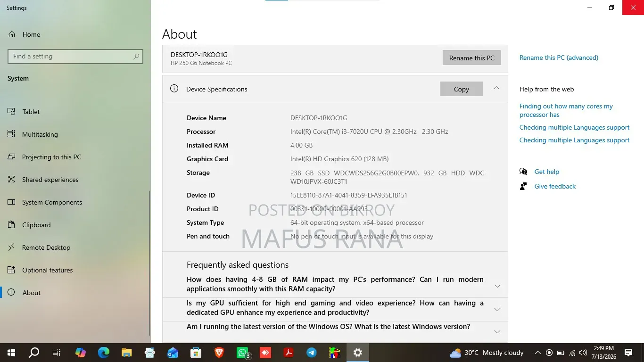Expand the RAM performance question
This screenshot has height=362, width=644.
[497, 286]
